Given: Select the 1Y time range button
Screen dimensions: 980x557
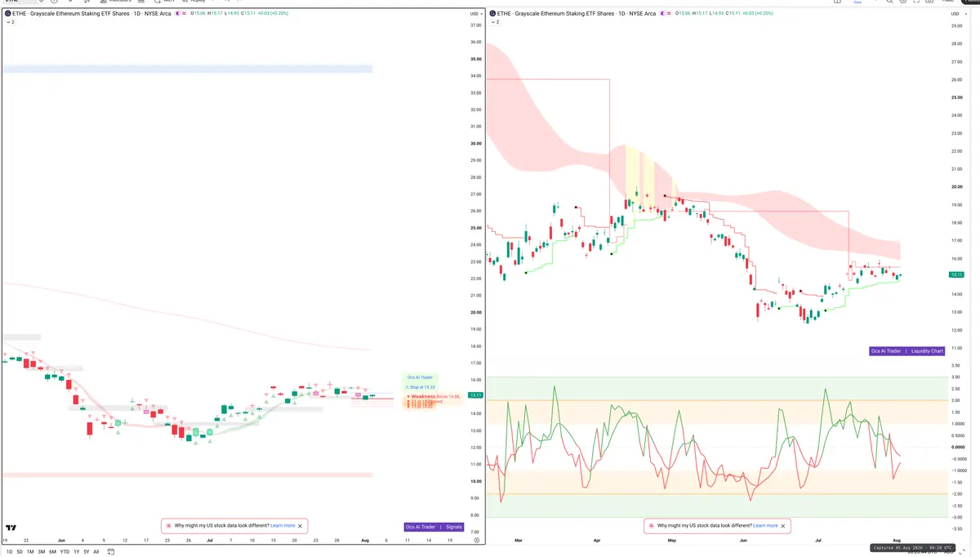Looking at the screenshot, I should coord(77,552).
